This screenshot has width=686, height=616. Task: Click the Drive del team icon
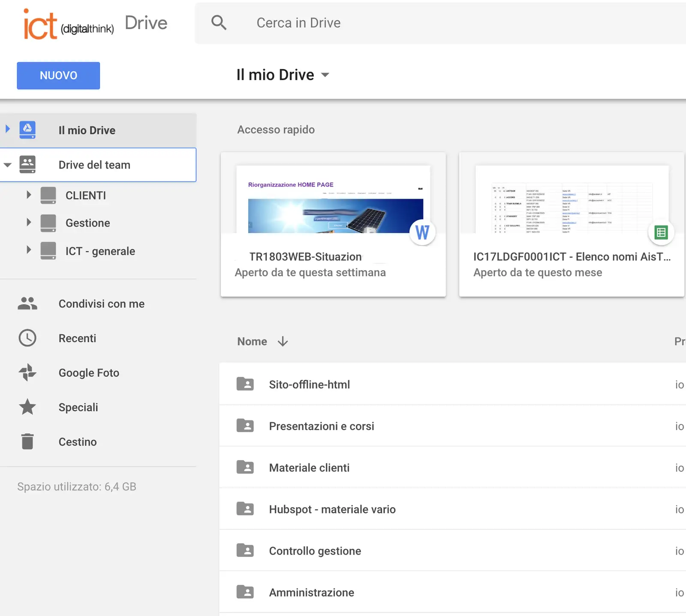coord(27,165)
